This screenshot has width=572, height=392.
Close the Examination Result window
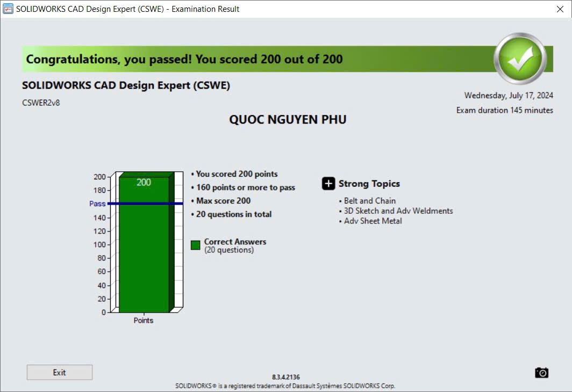[560, 9]
